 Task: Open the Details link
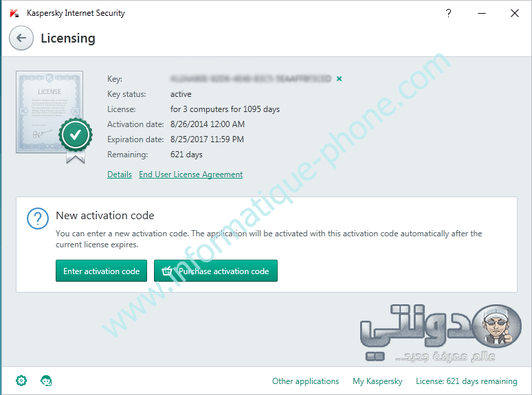[120, 174]
